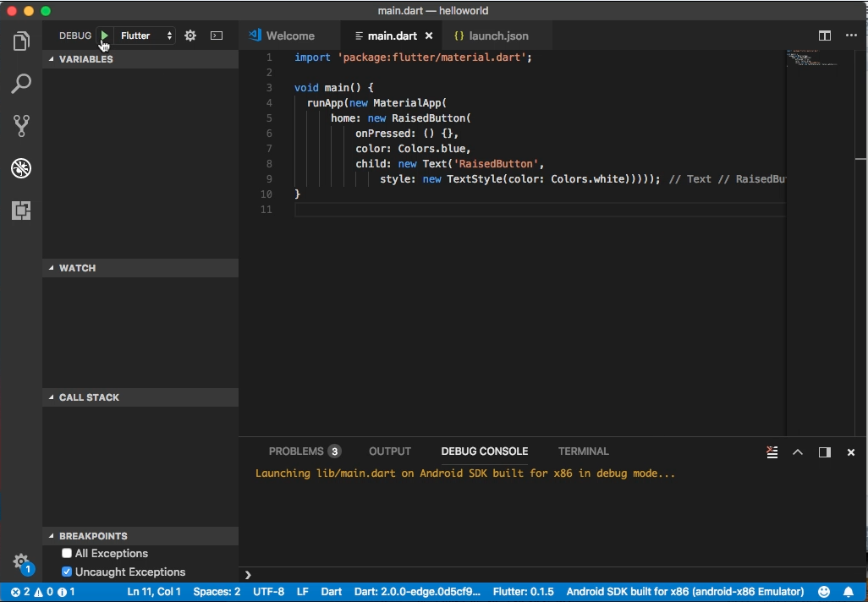Click the Dart SDK version status item
Viewport: 868px width, 602px height.
(x=417, y=592)
